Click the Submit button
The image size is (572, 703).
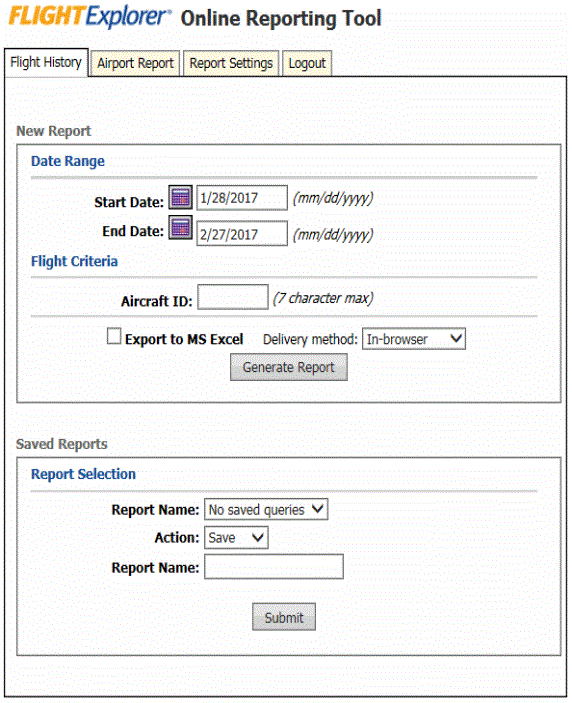pyautogui.click(x=284, y=617)
